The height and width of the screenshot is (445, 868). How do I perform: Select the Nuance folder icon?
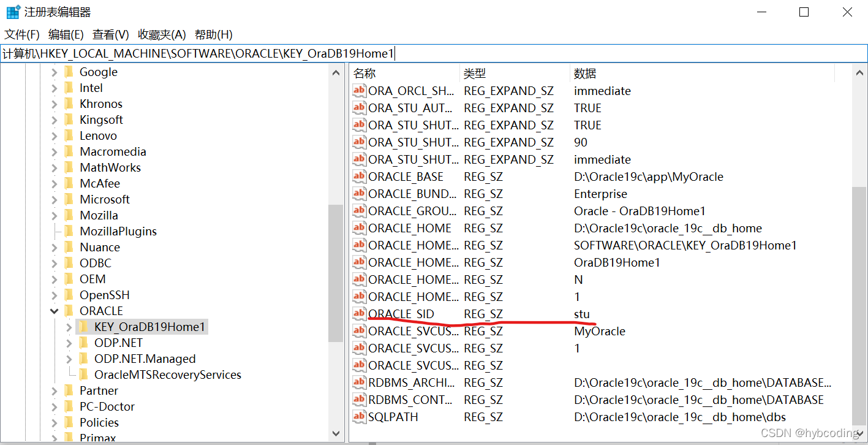point(69,247)
